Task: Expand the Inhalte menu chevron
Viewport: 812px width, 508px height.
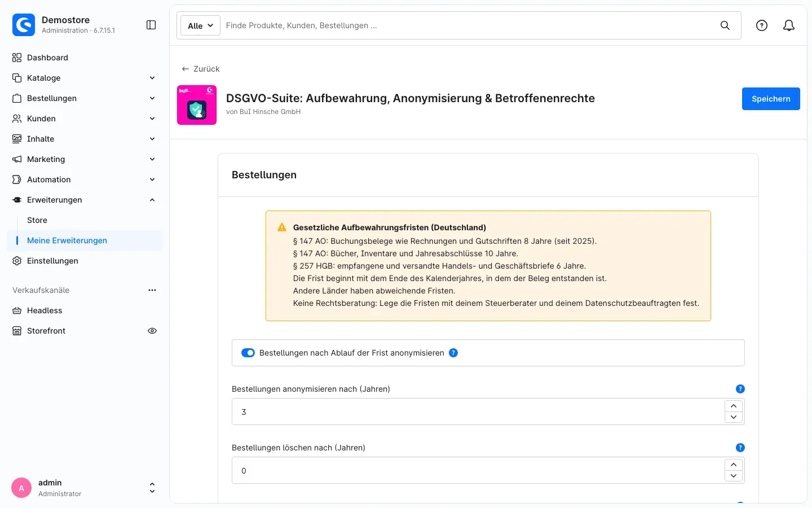Action: pyautogui.click(x=152, y=139)
